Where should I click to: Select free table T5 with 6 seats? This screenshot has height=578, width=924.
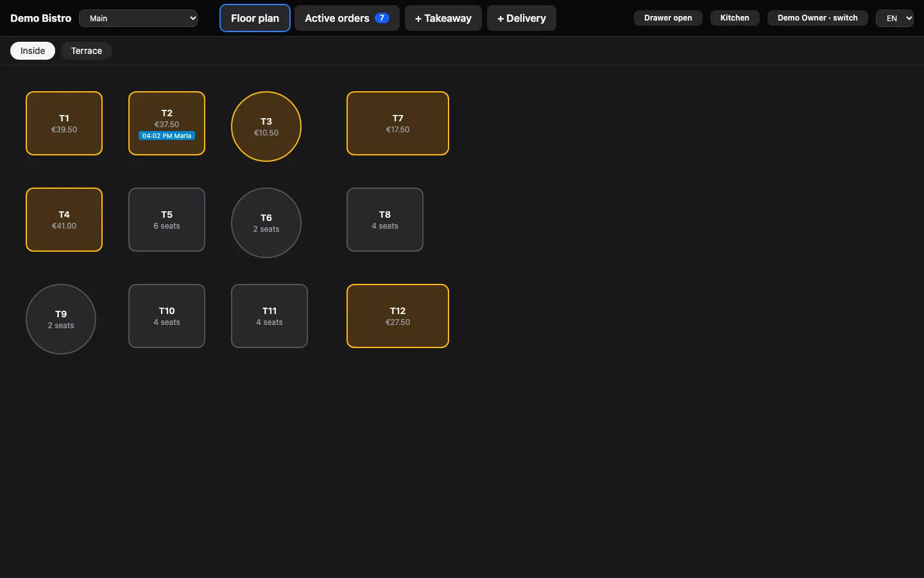[x=167, y=220]
